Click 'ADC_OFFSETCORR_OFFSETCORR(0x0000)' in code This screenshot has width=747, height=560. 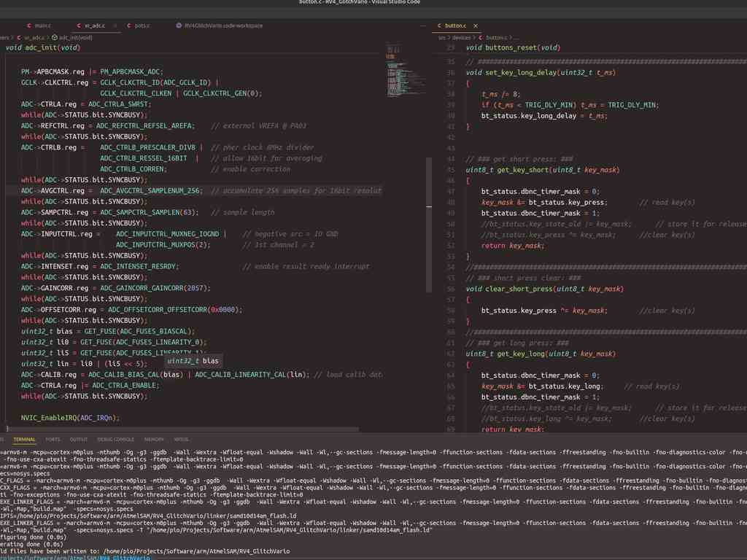point(173,309)
